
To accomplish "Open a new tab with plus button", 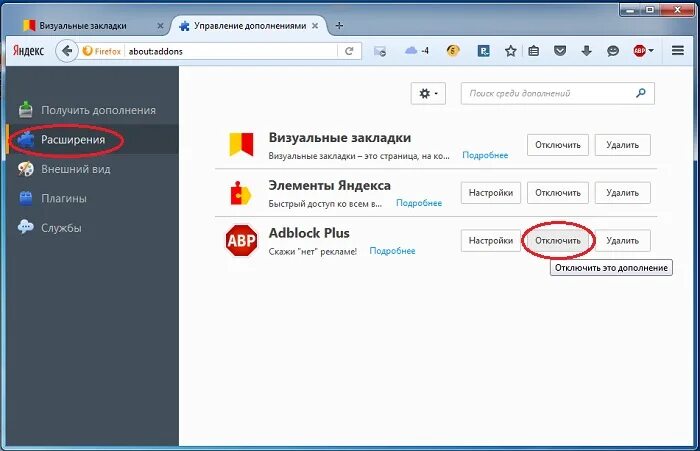I will pyautogui.click(x=339, y=25).
